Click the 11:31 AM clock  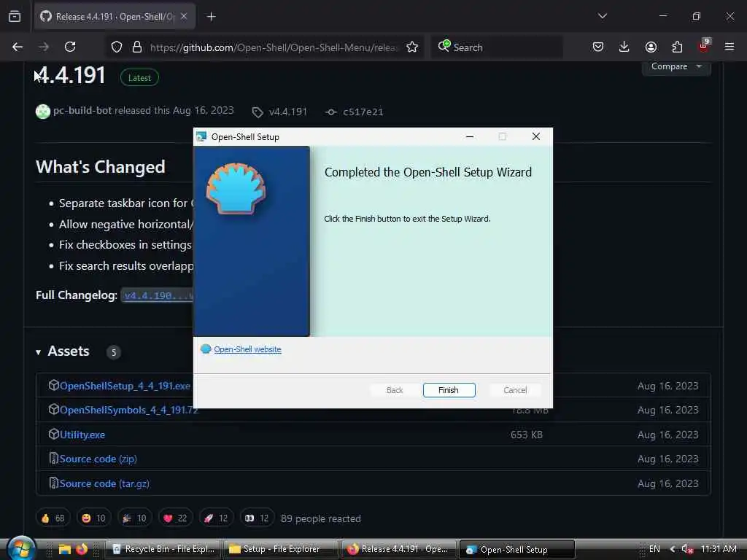click(719, 549)
